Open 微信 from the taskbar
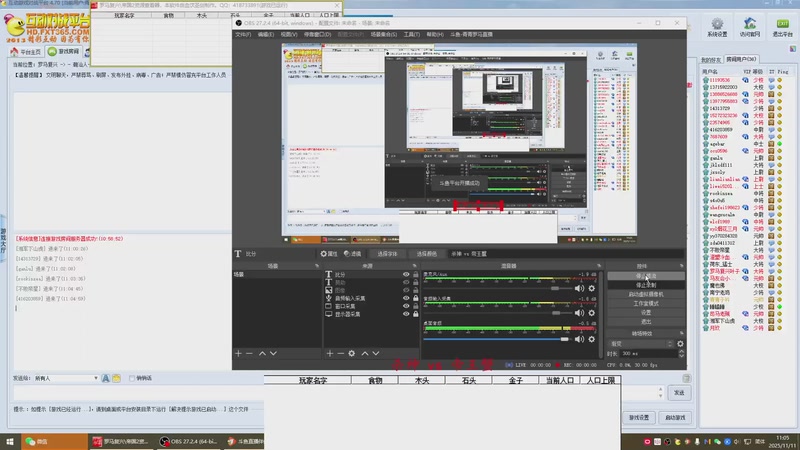This screenshot has width=800, height=450. (54, 441)
